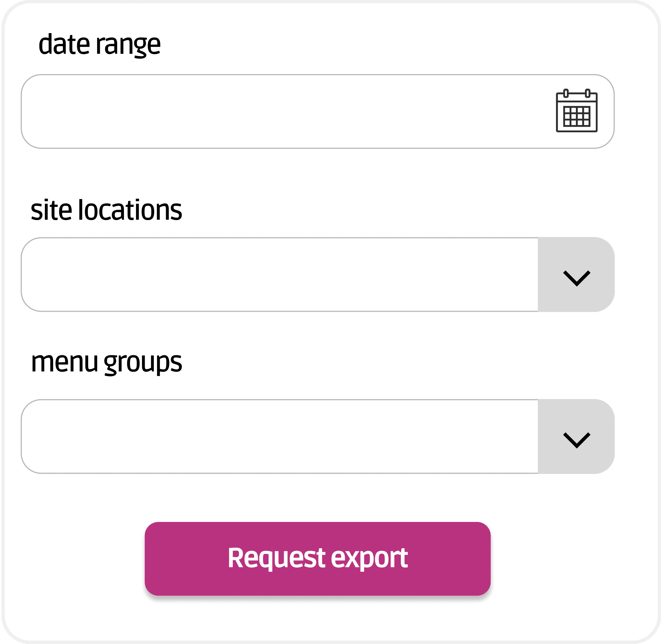Viewport: 661px width, 644px height.
Task: Place cursor in the empty date range box
Action: point(317,111)
